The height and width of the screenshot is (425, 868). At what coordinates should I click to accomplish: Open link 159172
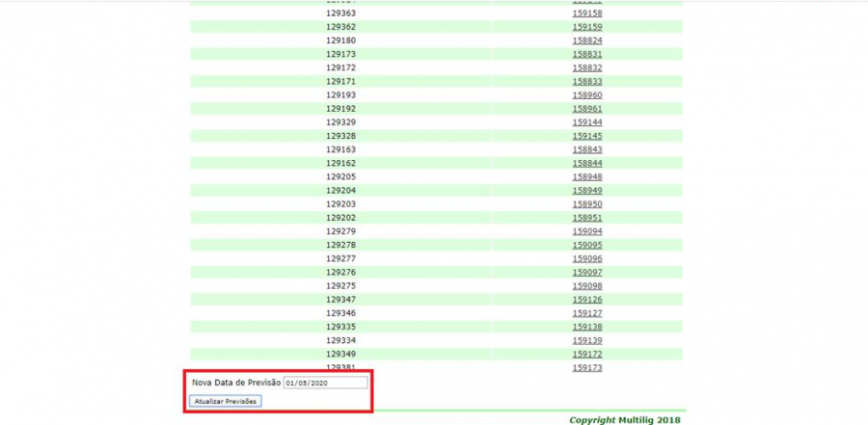point(586,354)
